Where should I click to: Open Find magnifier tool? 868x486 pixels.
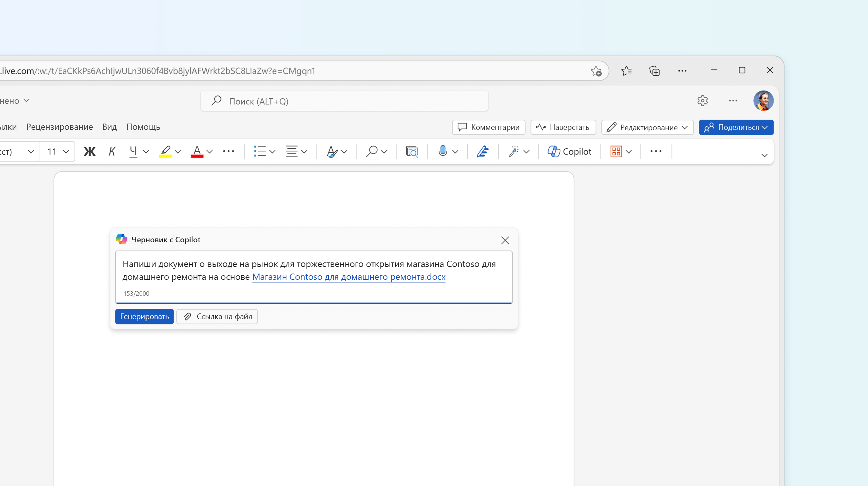[x=372, y=151]
